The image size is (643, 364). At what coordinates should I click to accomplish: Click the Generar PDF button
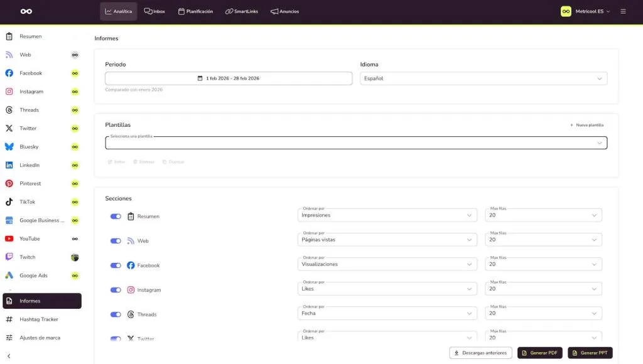(539, 353)
